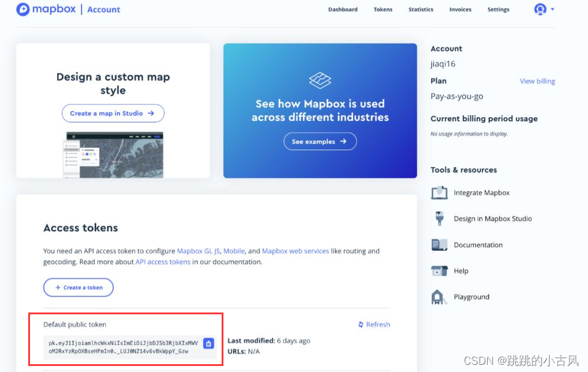588x372 pixels.
Task: Click the Refresh token icon
Action: tap(361, 325)
